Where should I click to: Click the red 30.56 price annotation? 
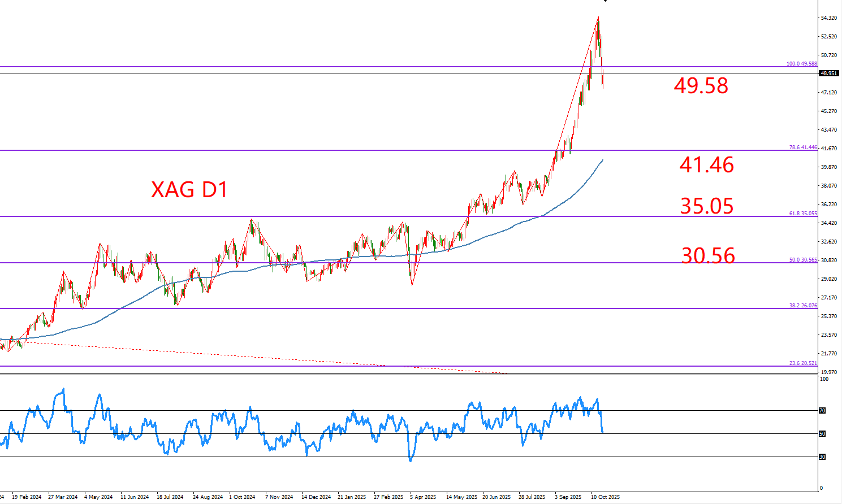(x=708, y=256)
